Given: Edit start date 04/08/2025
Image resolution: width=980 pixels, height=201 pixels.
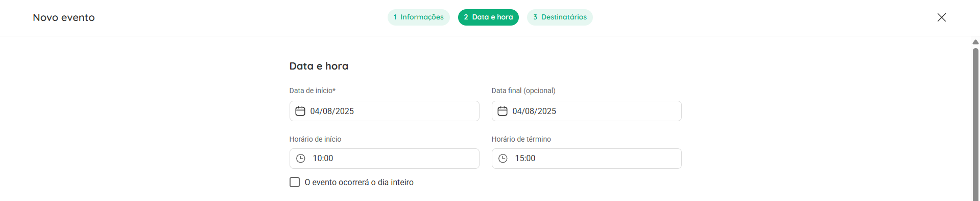Looking at the screenshot, I should (x=384, y=111).
